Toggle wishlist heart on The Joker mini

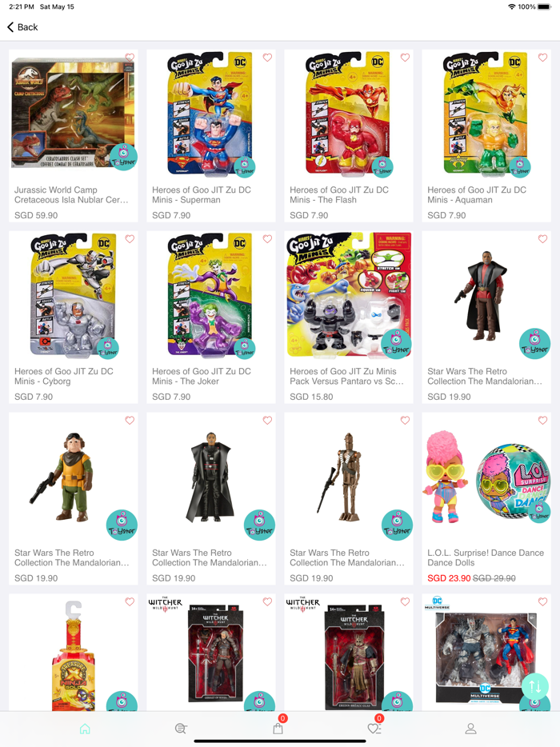[267, 238]
